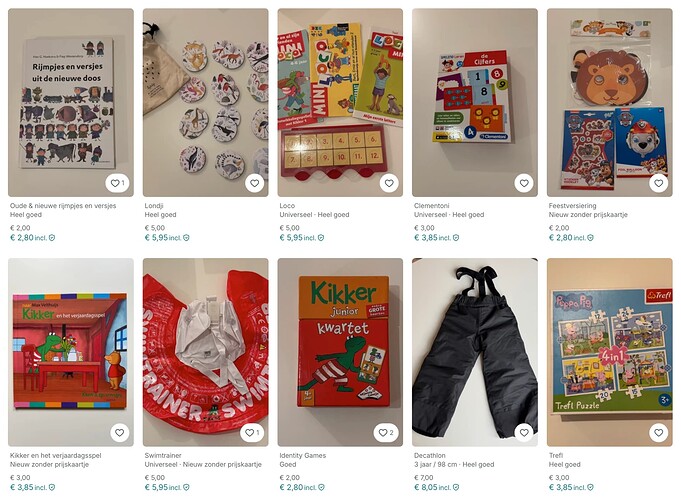Heart the Kikker junior kwartet listing
Image resolution: width=681 pixels, height=500 pixels.
[x=386, y=433]
